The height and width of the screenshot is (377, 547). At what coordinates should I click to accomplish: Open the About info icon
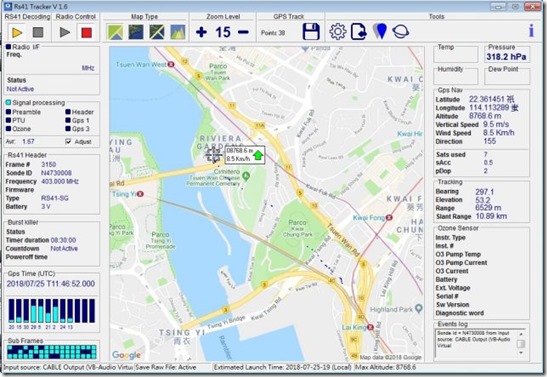[x=531, y=31]
